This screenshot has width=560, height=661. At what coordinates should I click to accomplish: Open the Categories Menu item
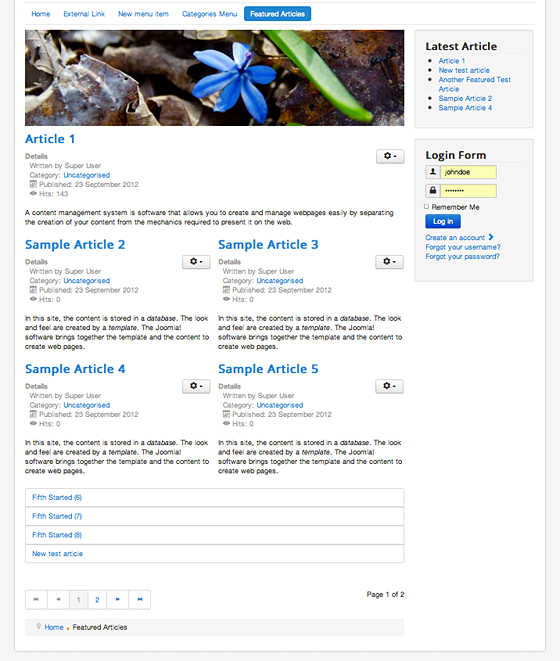[210, 14]
